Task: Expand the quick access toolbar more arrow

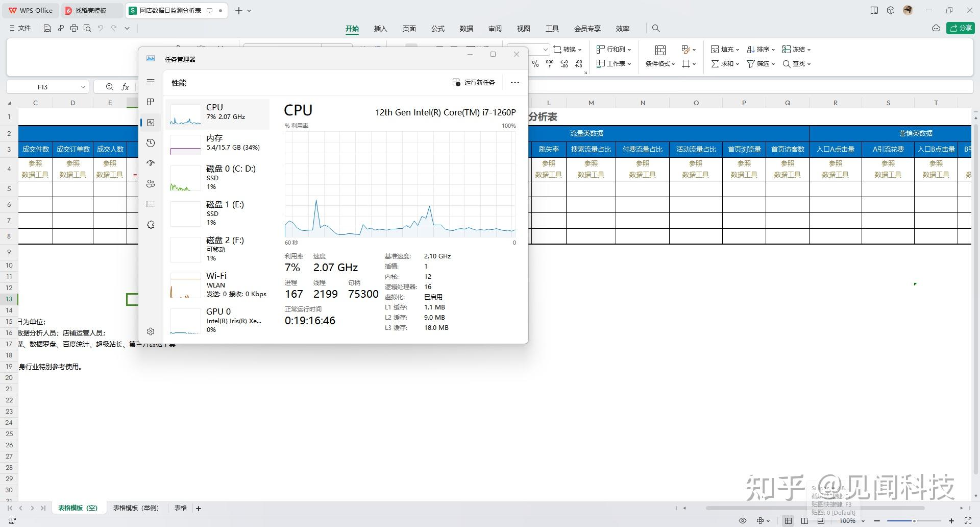Action: tap(127, 28)
